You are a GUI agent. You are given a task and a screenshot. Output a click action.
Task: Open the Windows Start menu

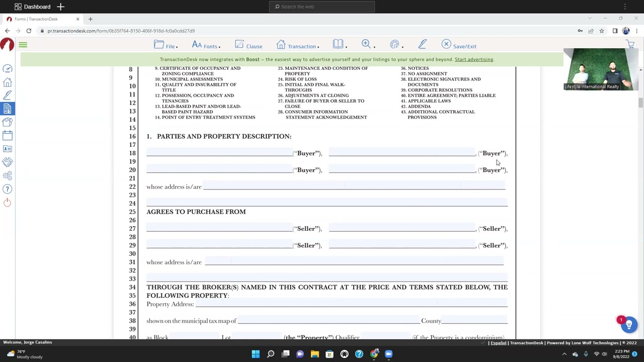pyautogui.click(x=256, y=354)
